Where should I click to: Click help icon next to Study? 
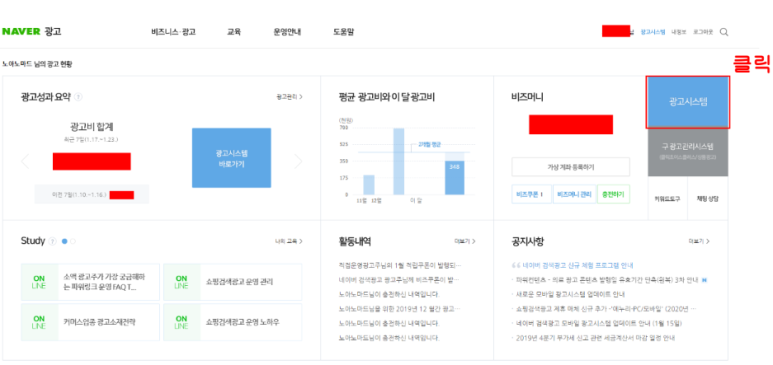pos(53,241)
